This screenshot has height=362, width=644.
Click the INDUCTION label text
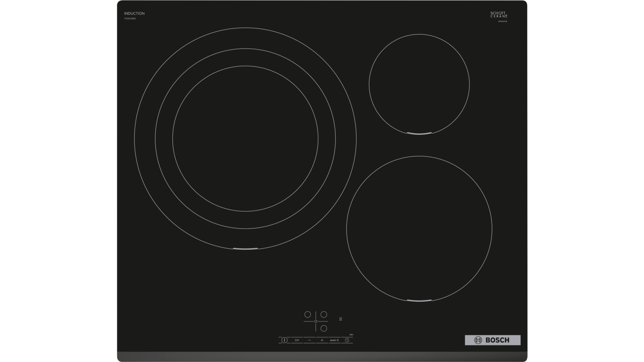click(134, 14)
